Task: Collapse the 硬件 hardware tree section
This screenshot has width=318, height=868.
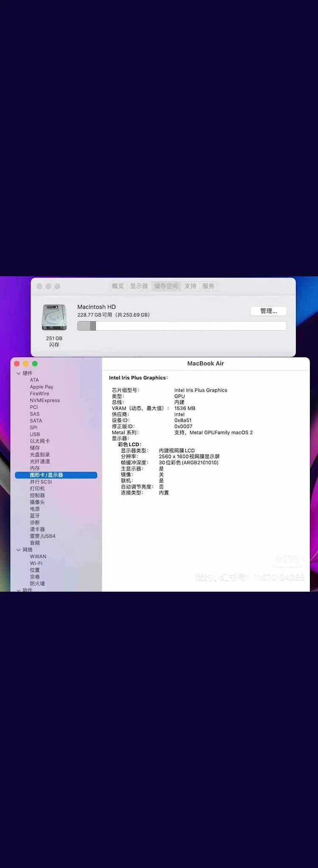Action: [x=18, y=373]
